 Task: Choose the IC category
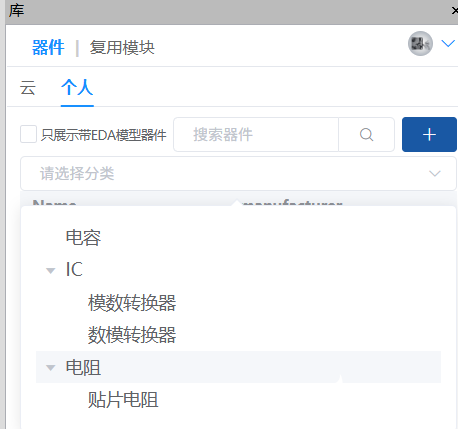(x=74, y=269)
